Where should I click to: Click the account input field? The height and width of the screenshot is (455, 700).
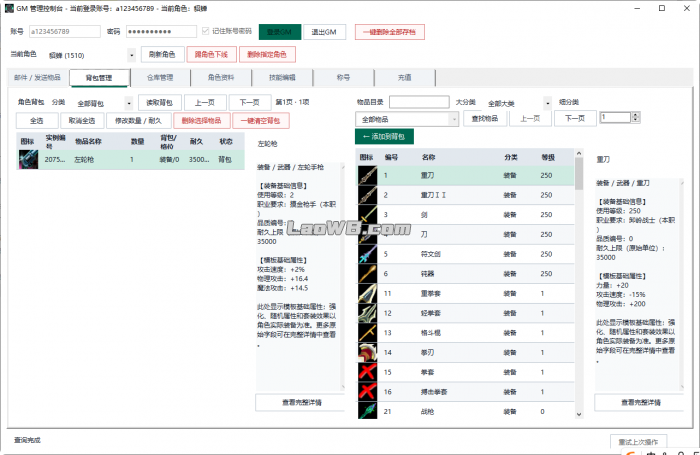65,32
